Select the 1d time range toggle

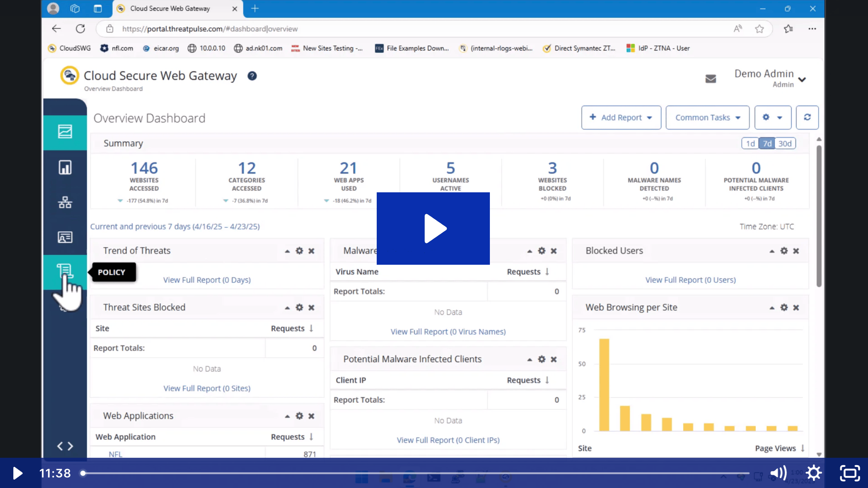(x=750, y=143)
